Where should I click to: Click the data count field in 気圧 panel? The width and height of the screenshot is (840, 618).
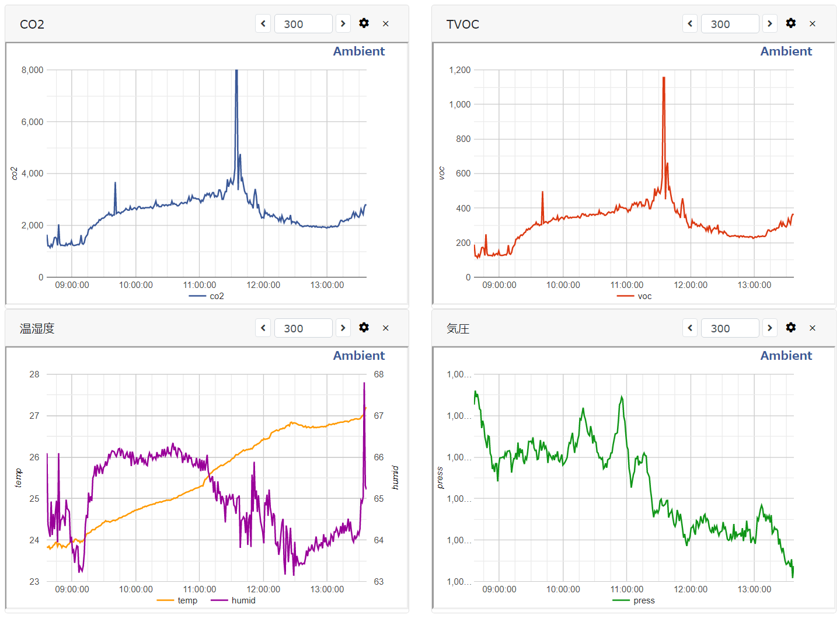tap(730, 328)
